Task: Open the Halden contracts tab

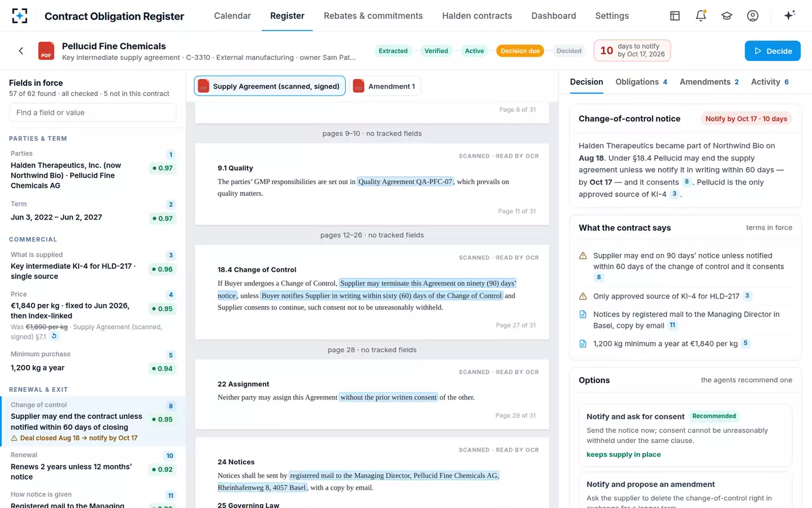Action: click(x=477, y=16)
